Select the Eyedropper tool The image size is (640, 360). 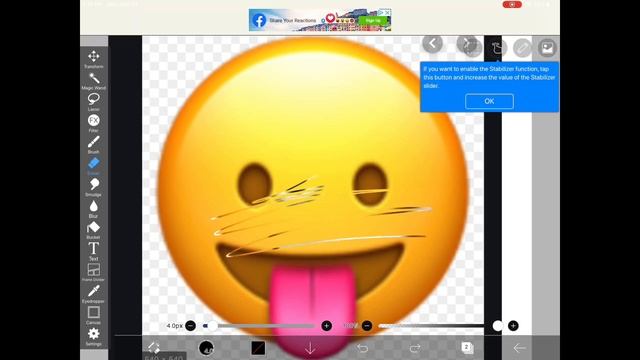(x=93, y=294)
